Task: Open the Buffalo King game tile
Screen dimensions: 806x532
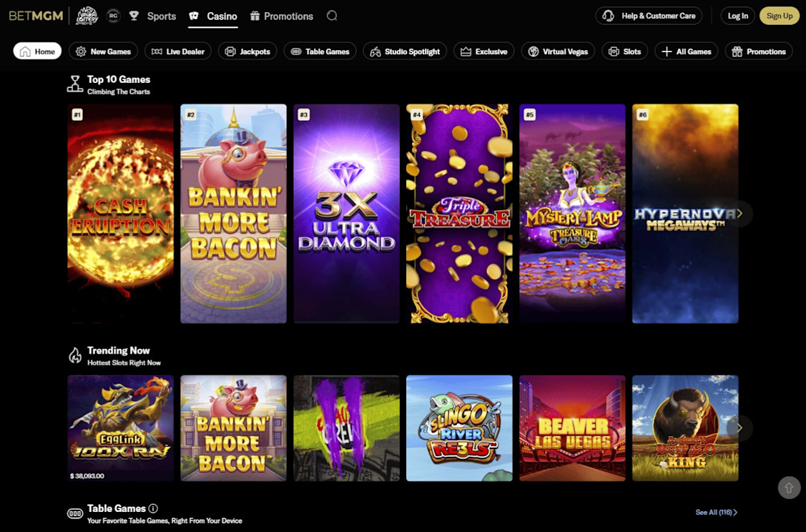Action: pyautogui.click(x=685, y=428)
